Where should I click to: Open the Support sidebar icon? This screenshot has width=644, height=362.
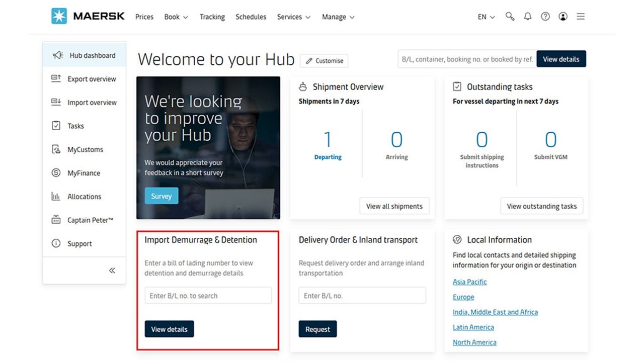tap(57, 243)
